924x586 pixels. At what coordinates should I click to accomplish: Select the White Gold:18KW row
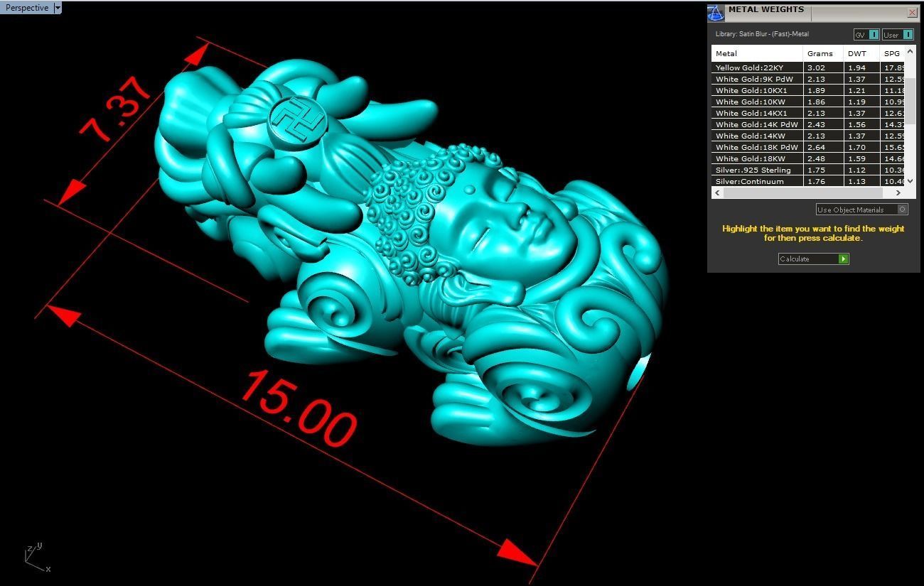point(808,158)
